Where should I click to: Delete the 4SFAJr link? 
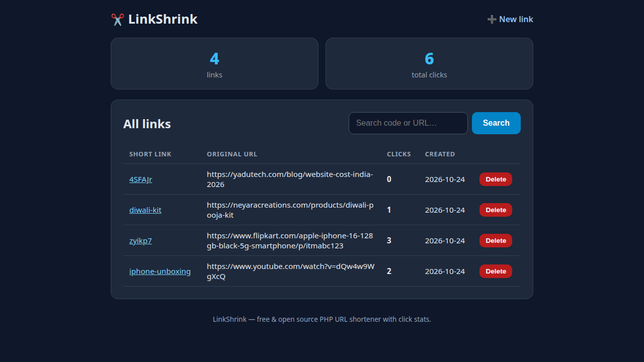tap(496, 179)
